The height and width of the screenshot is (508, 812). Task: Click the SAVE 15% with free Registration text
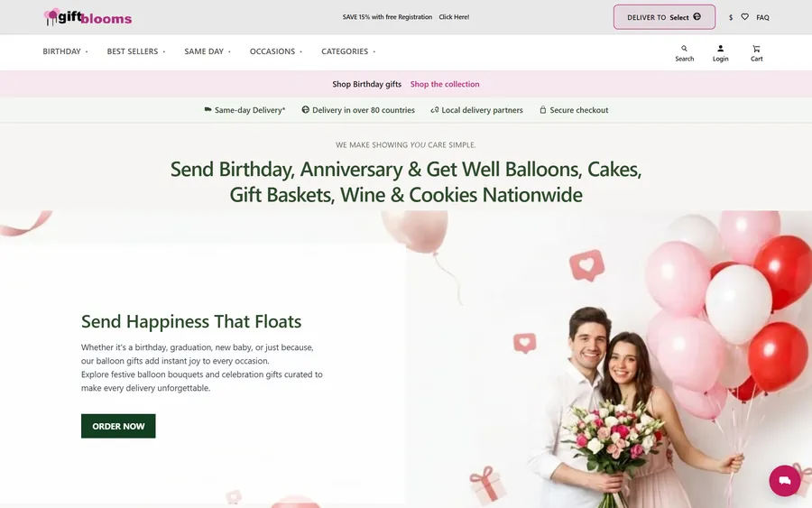coord(387,17)
